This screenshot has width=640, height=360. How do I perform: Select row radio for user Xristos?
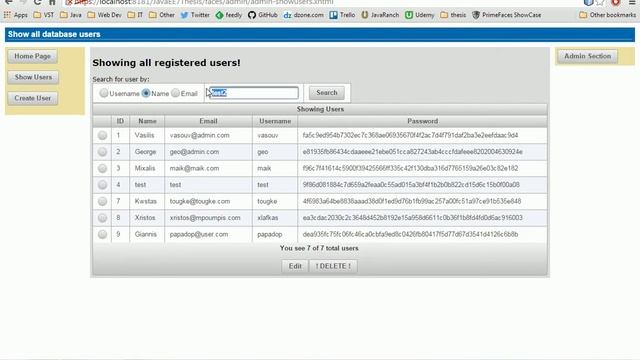coord(102,218)
